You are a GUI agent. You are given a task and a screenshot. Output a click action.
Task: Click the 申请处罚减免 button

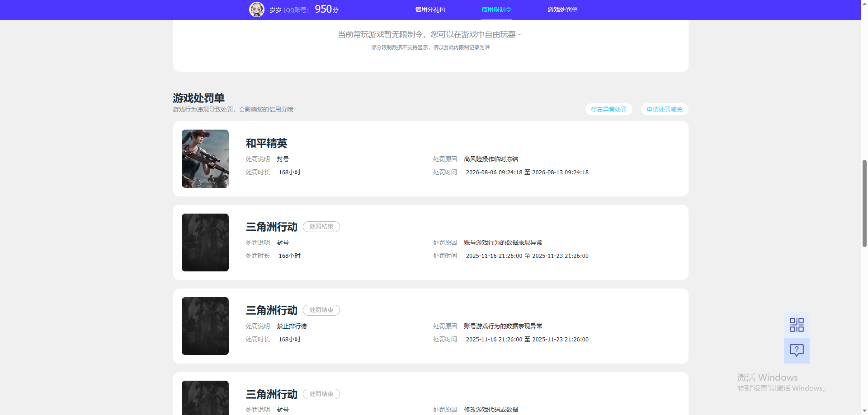click(665, 109)
